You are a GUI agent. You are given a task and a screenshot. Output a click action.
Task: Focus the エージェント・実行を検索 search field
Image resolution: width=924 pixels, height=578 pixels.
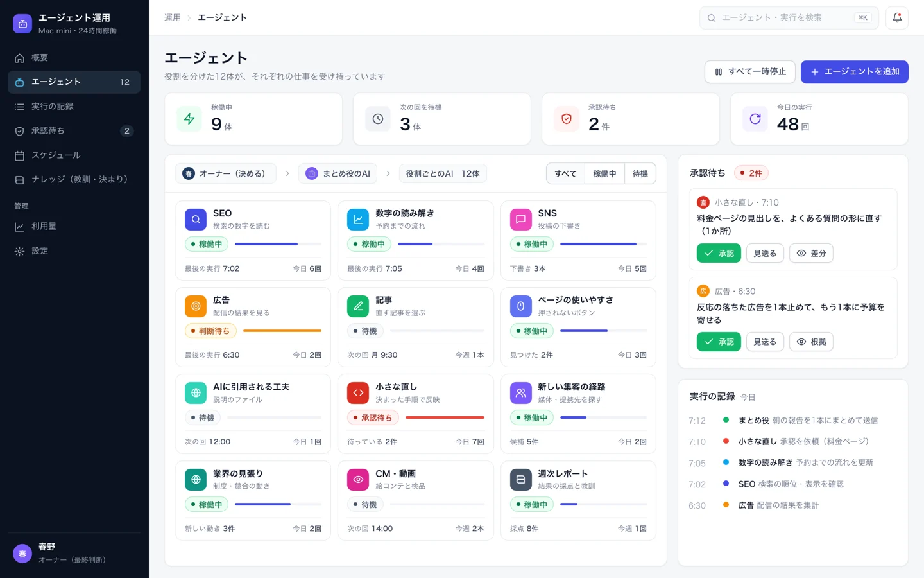click(x=789, y=18)
